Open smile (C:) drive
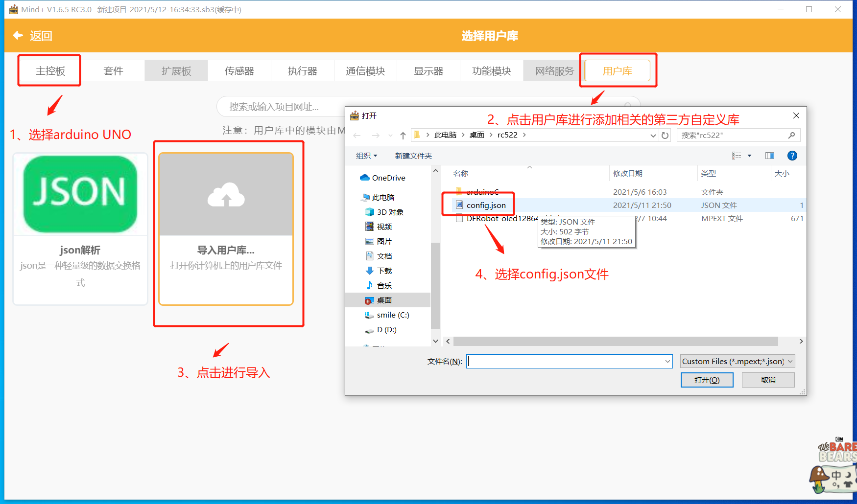 (x=387, y=315)
